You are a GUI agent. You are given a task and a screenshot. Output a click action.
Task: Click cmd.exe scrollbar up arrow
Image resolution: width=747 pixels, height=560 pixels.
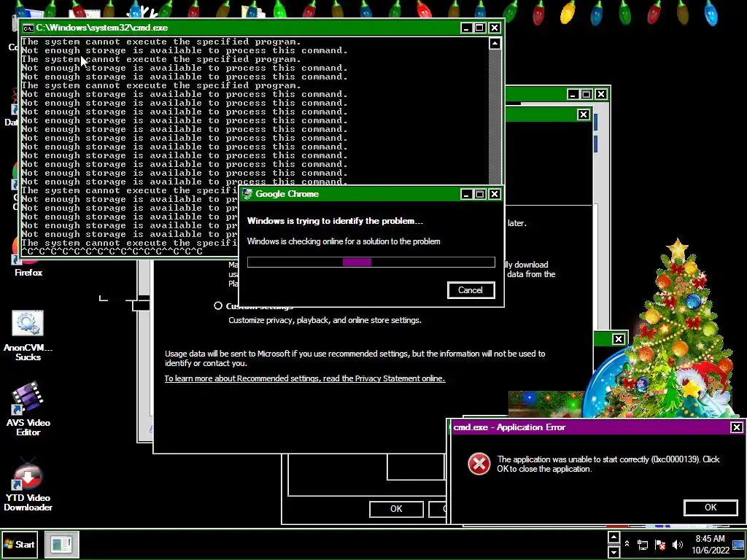495,44
